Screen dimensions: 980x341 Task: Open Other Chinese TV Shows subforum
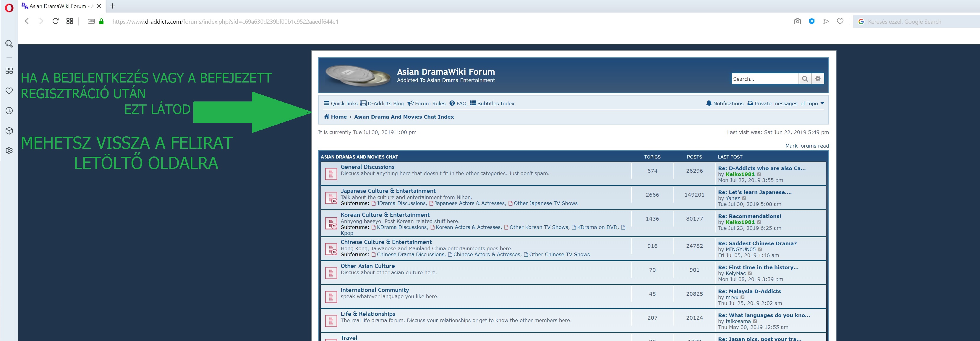(559, 255)
